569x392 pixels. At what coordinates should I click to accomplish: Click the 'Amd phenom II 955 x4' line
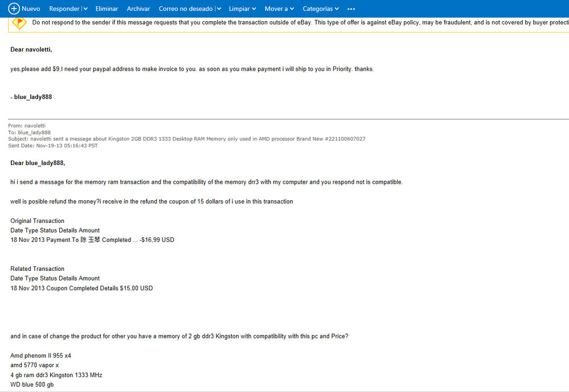pos(40,356)
